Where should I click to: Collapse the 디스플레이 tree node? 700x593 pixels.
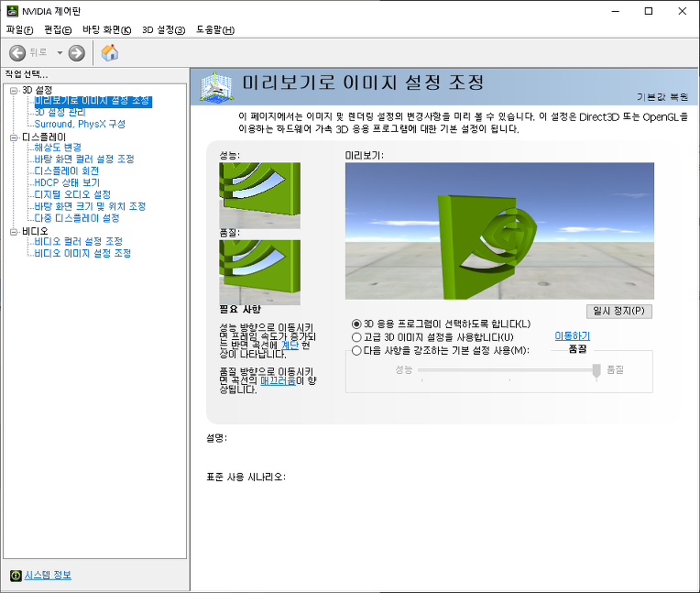tap(14, 137)
